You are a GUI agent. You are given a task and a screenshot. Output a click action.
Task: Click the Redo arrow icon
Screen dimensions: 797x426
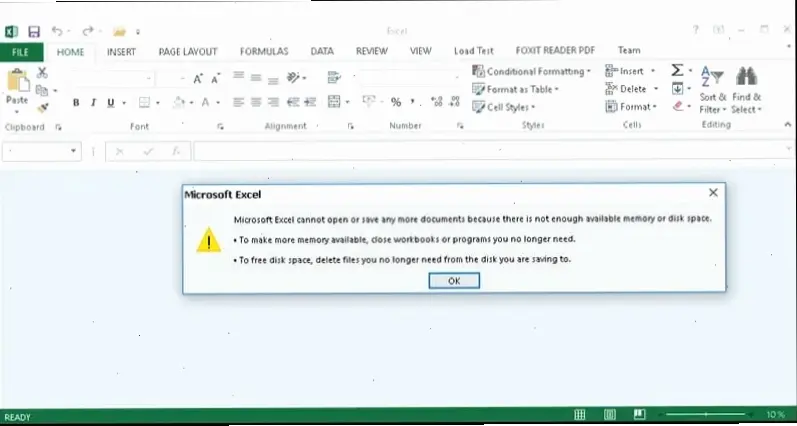coord(88,32)
